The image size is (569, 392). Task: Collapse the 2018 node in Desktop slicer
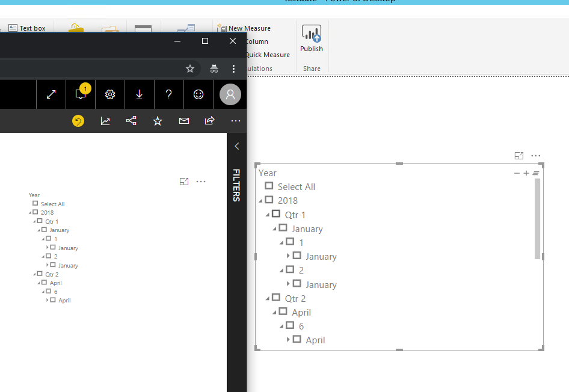[260, 201]
